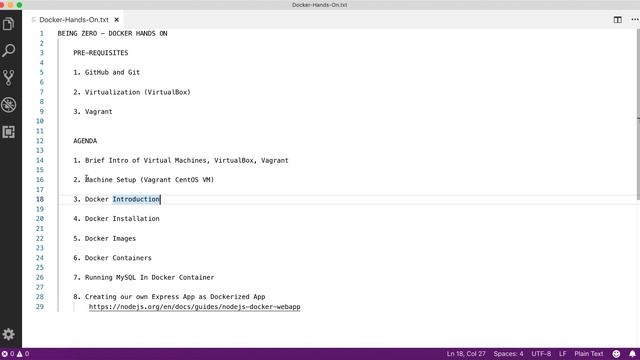Split the editor to the right
The image size is (640, 360).
(618, 20)
